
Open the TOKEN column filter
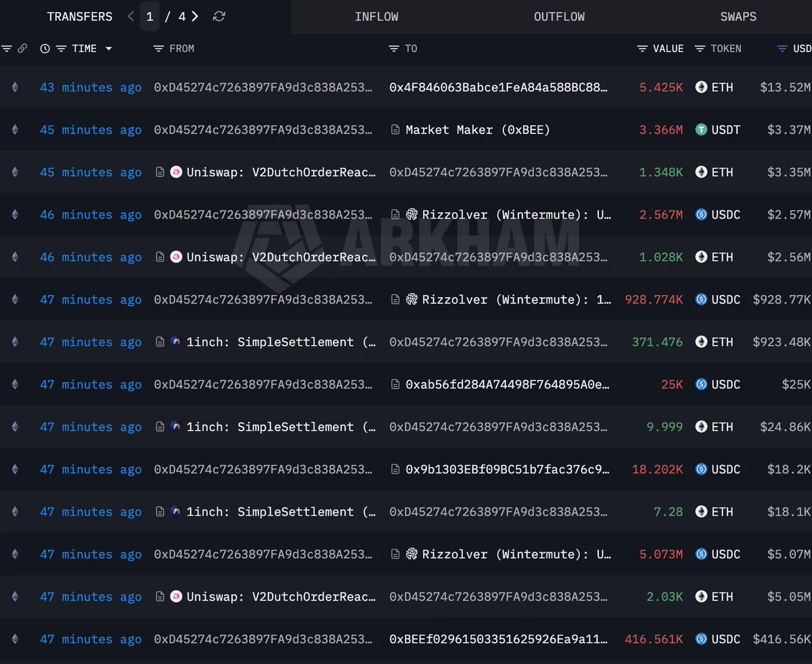pos(700,49)
